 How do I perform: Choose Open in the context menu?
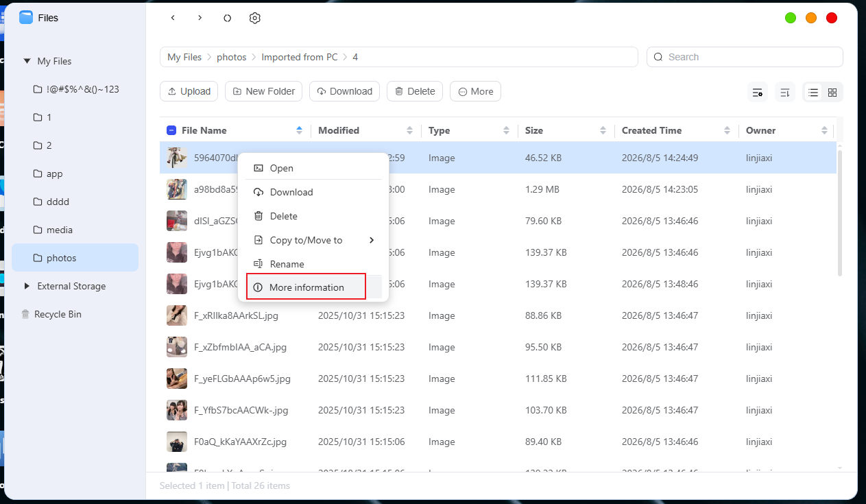pyautogui.click(x=313, y=168)
